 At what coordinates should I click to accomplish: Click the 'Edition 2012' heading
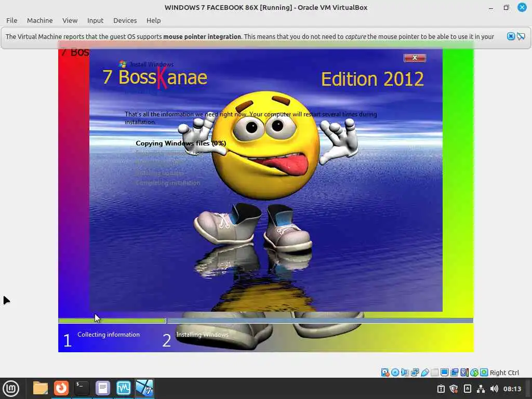coord(373,79)
